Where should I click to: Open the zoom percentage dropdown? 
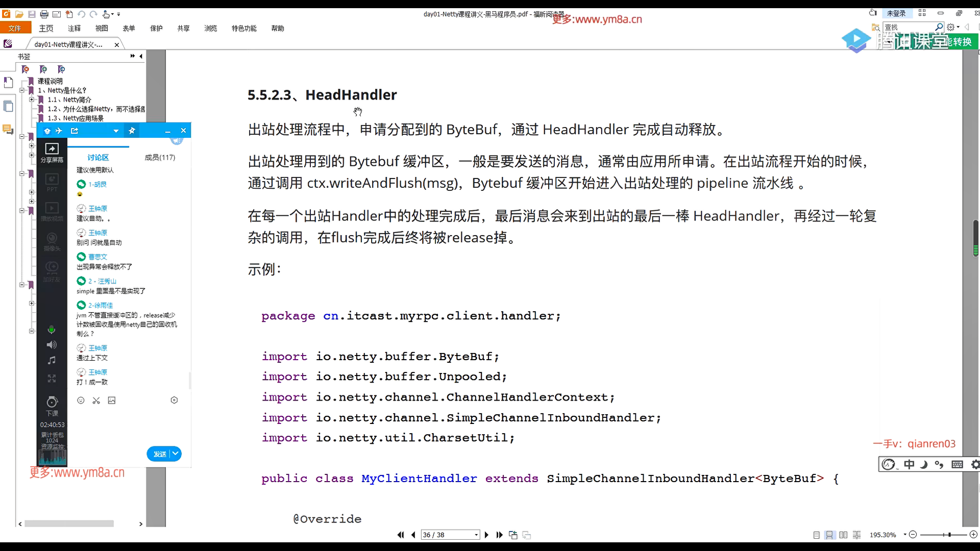(904, 534)
